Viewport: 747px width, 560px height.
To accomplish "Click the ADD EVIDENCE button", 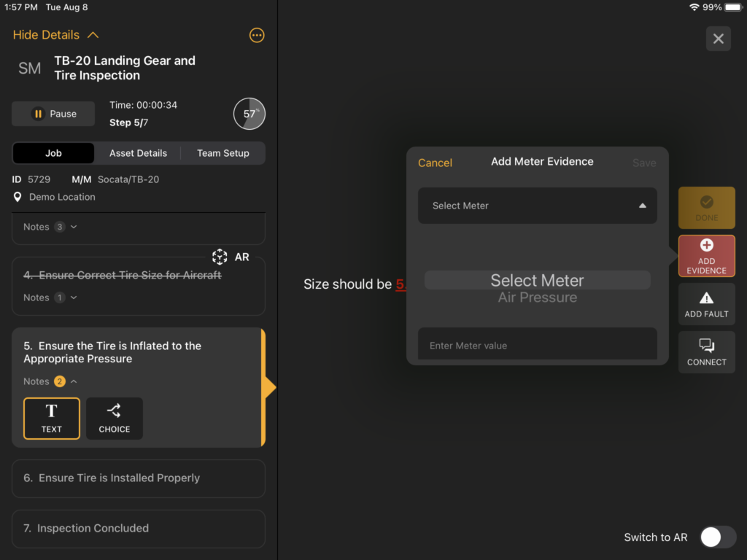I will [706, 256].
